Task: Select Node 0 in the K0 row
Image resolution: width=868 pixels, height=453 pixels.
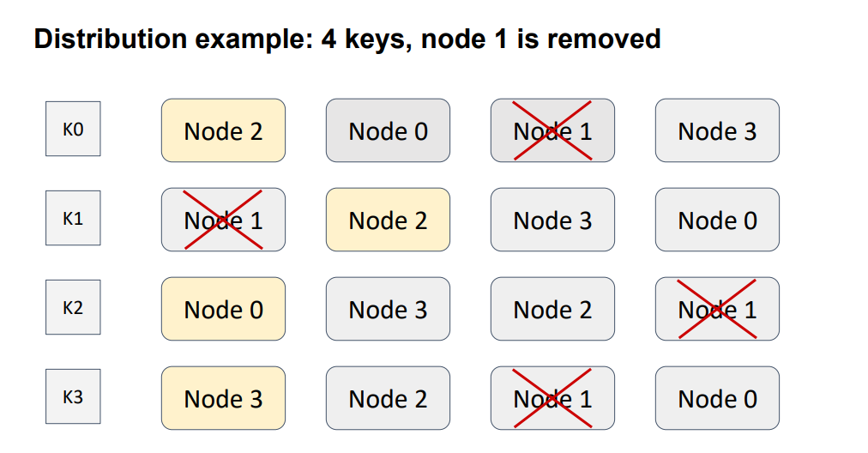Action: click(x=388, y=130)
